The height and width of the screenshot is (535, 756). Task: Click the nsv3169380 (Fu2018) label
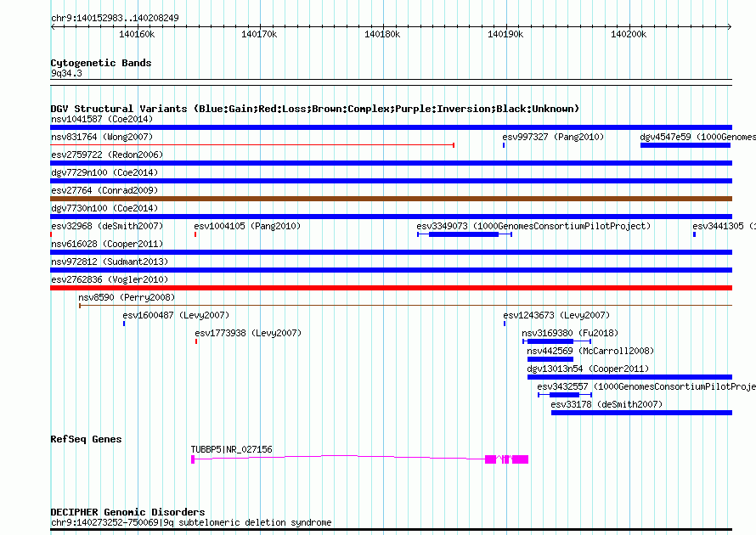(570, 333)
